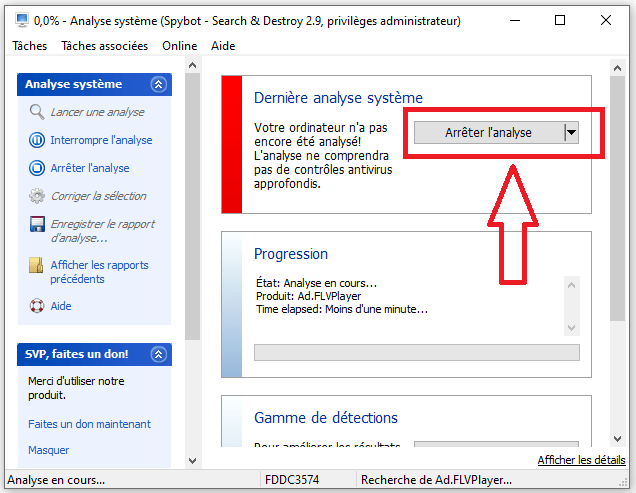The image size is (636, 493).
Task: Open the Tâches menu
Action: pyautogui.click(x=30, y=46)
